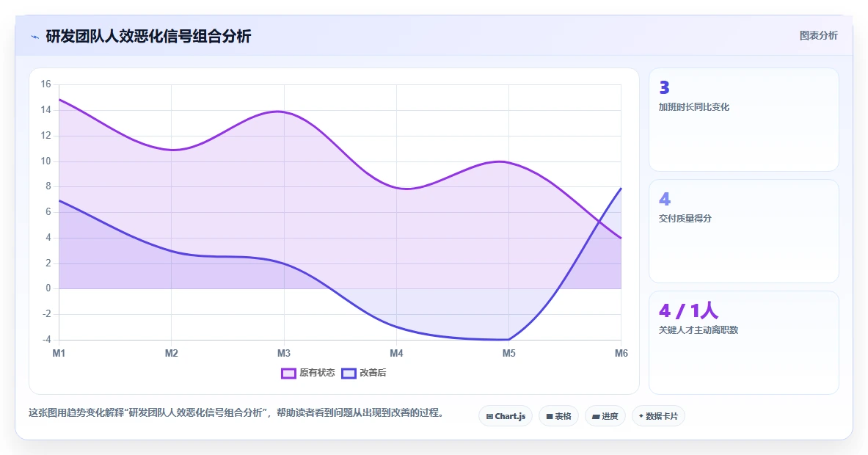Select the 关键人才主动离职数 card

[743, 343]
